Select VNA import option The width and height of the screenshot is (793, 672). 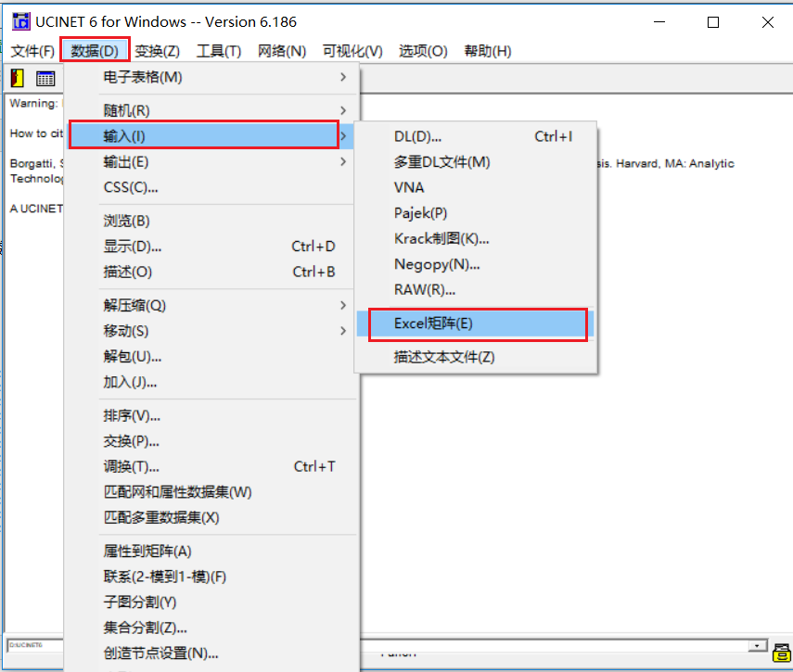476,187
